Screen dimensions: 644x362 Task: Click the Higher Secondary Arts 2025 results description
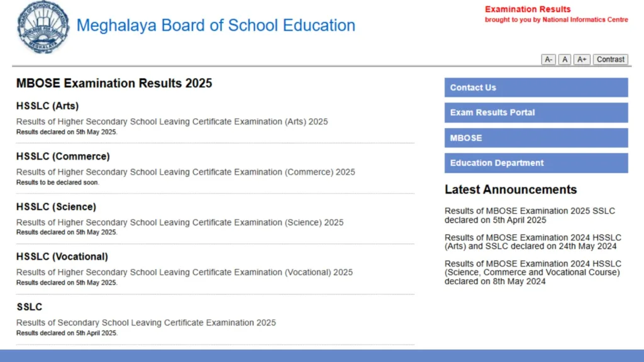pos(172,121)
